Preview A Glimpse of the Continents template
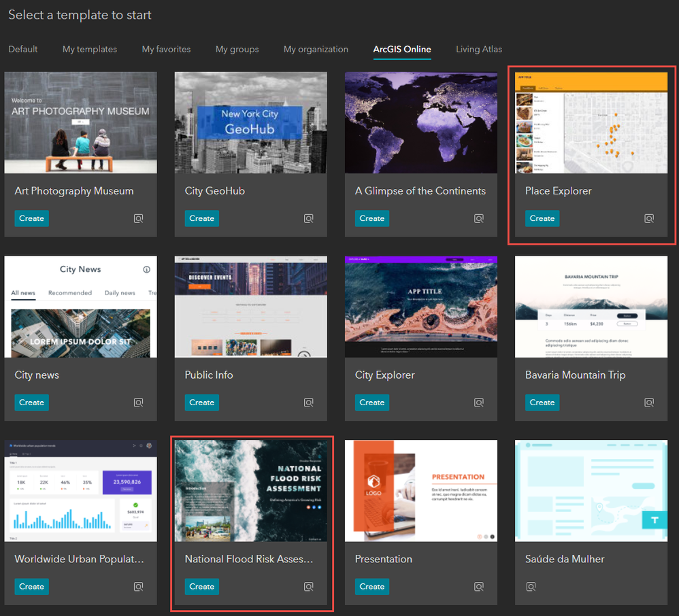 (x=478, y=219)
